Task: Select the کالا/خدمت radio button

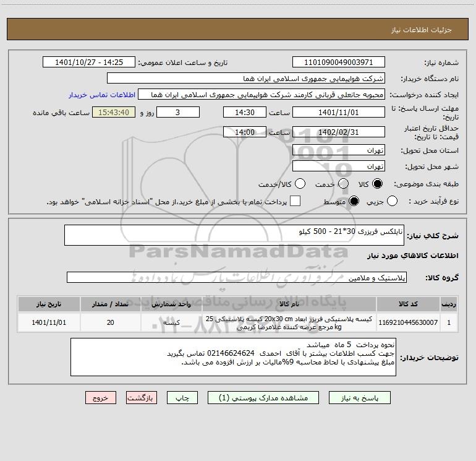Action: 300,184
